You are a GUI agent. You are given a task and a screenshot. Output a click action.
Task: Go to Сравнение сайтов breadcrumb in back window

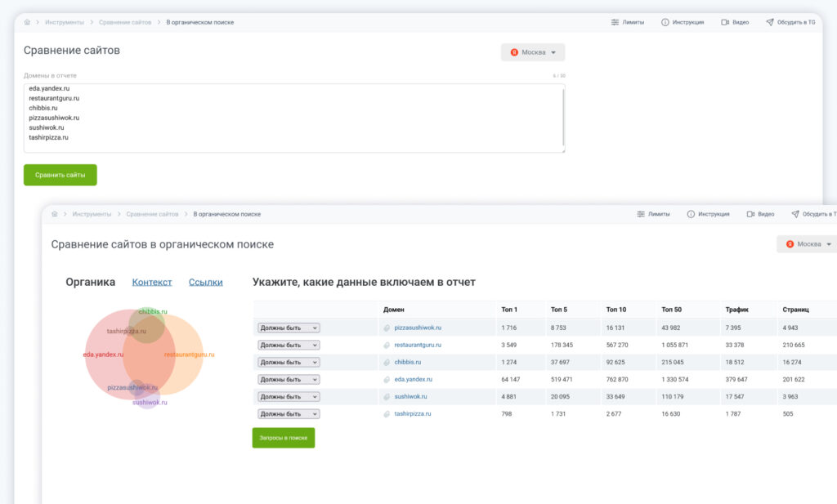click(x=125, y=22)
